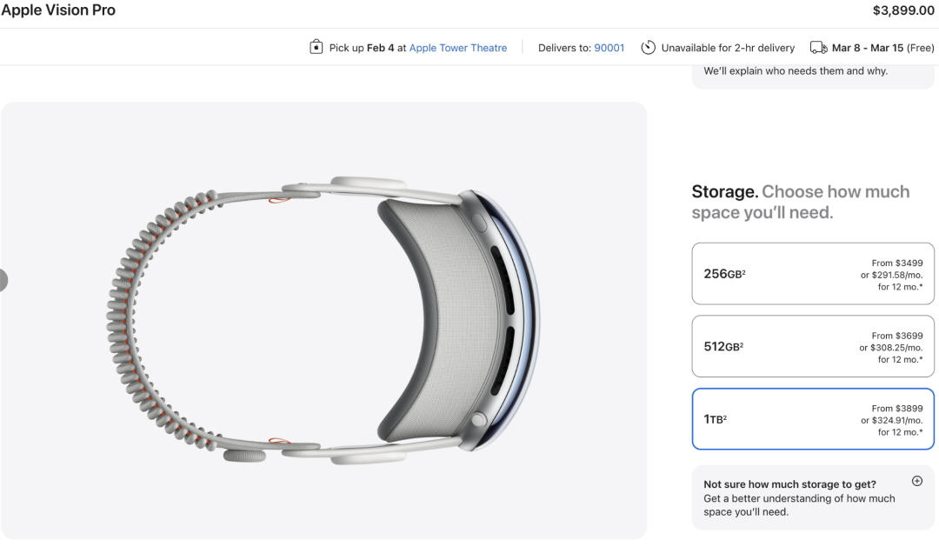Choose the 512GB storage option

pos(813,346)
